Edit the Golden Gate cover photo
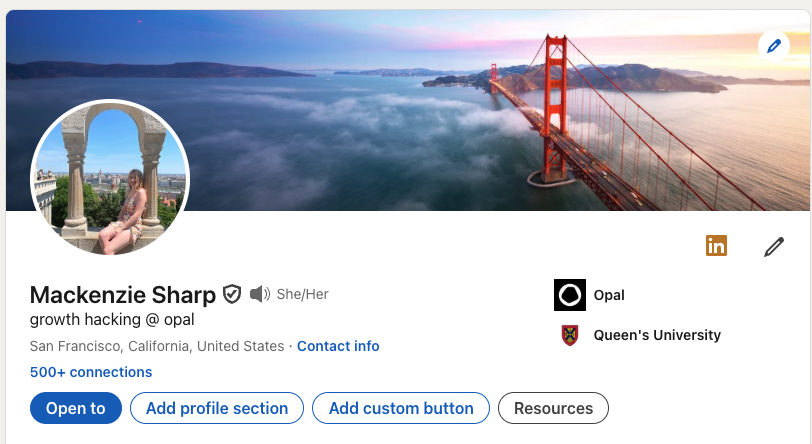Image resolution: width=812 pixels, height=444 pixels. coord(774,46)
